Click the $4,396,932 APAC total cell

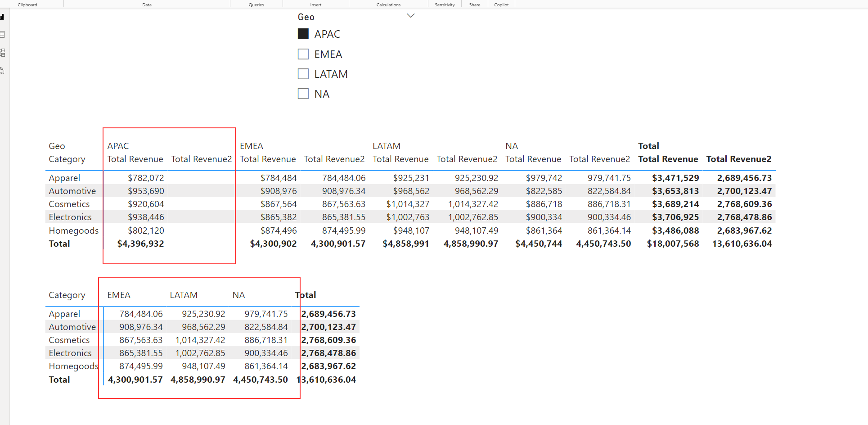point(140,244)
